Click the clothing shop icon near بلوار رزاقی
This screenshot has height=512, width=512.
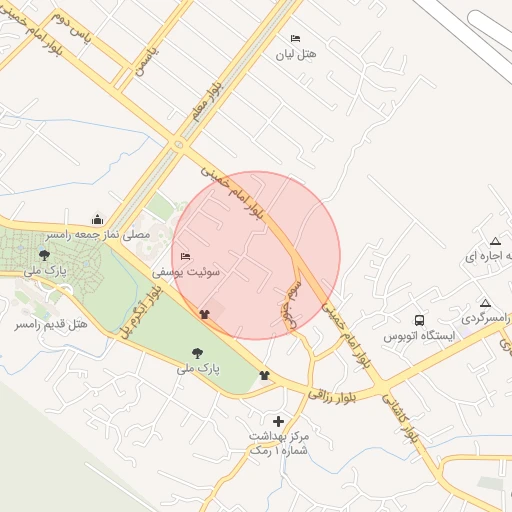coord(264,375)
